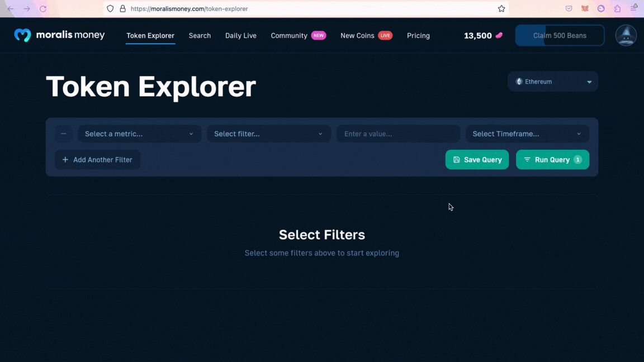Open the Select Timeframe dropdown
Image resolution: width=644 pixels, height=362 pixels.
tap(527, 134)
